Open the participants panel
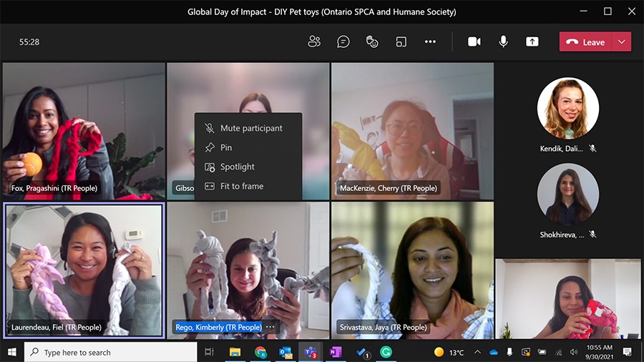The width and height of the screenshot is (644, 362). click(314, 41)
